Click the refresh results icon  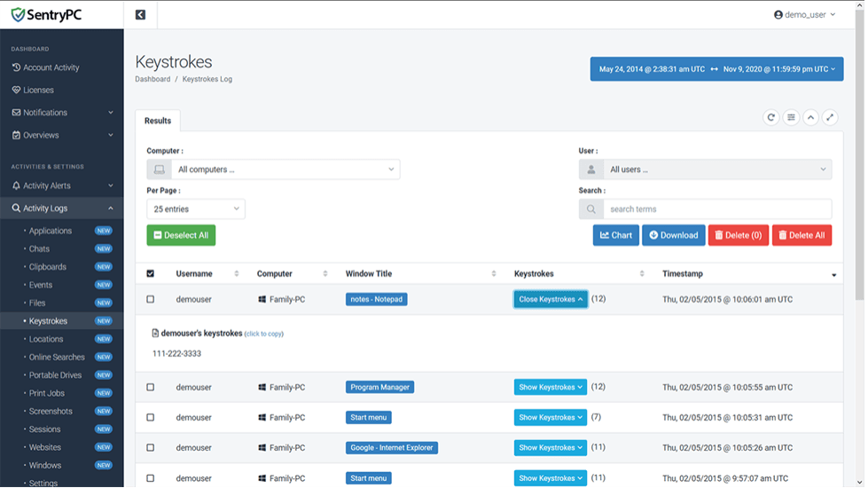coord(771,117)
